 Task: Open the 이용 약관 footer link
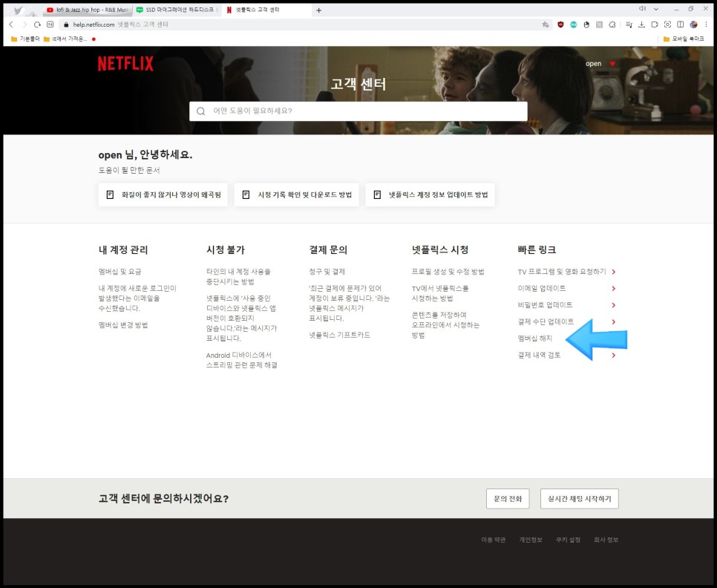click(x=493, y=540)
